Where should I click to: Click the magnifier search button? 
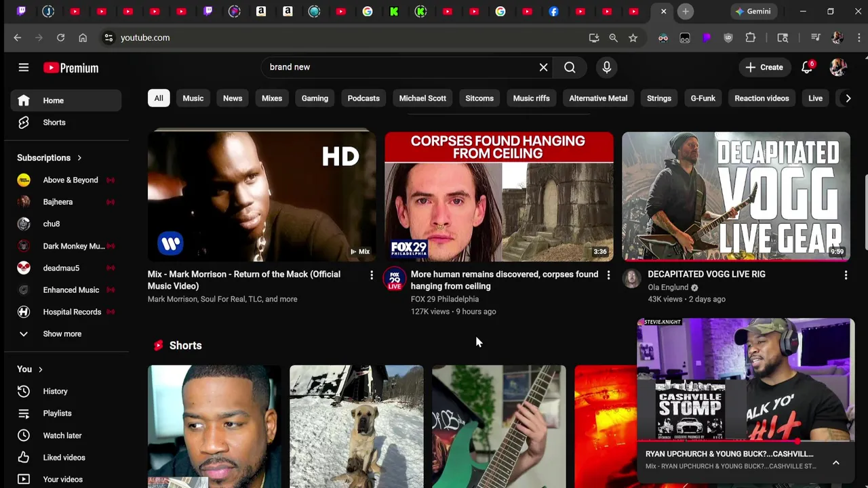tap(570, 67)
